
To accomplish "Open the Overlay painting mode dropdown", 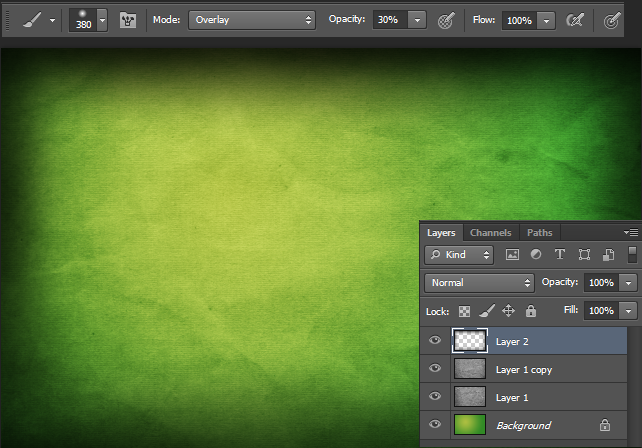I will tap(252, 20).
